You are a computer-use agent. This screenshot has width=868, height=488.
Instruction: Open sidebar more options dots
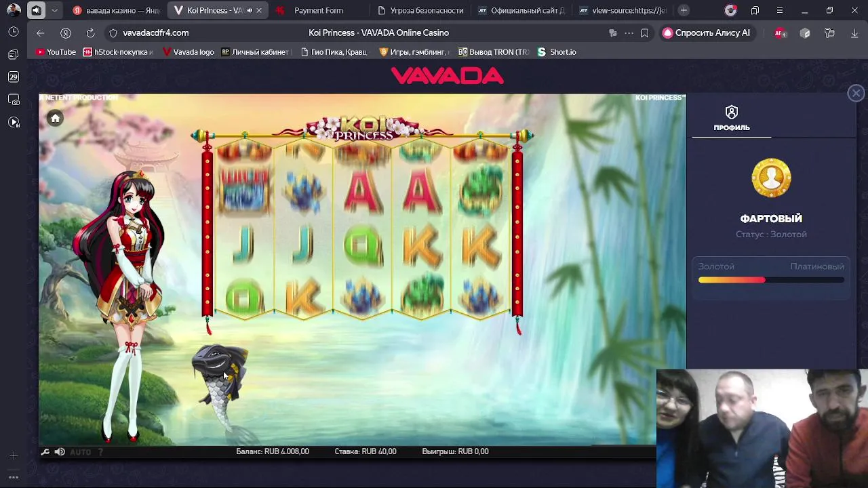pyautogui.click(x=14, y=477)
